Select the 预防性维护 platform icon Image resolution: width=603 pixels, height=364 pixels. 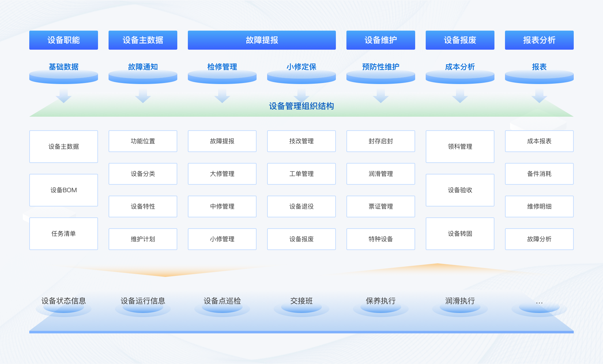click(381, 77)
